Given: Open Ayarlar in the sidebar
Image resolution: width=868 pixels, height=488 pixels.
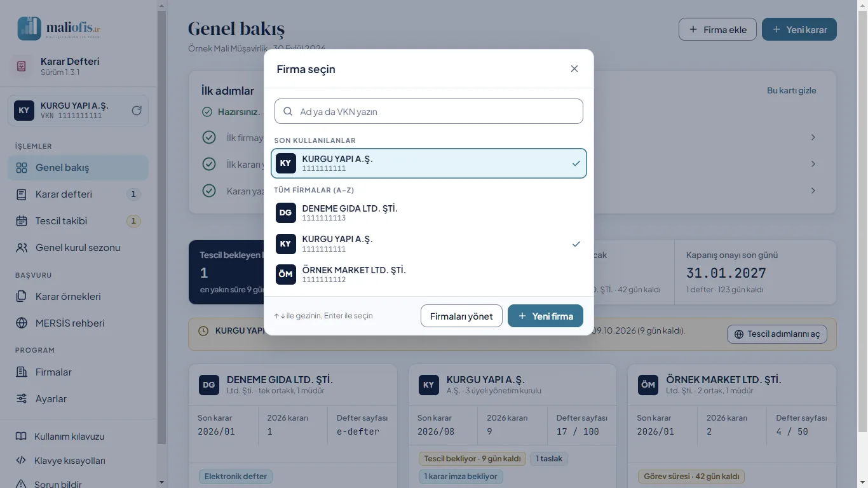Looking at the screenshot, I should point(78,399).
